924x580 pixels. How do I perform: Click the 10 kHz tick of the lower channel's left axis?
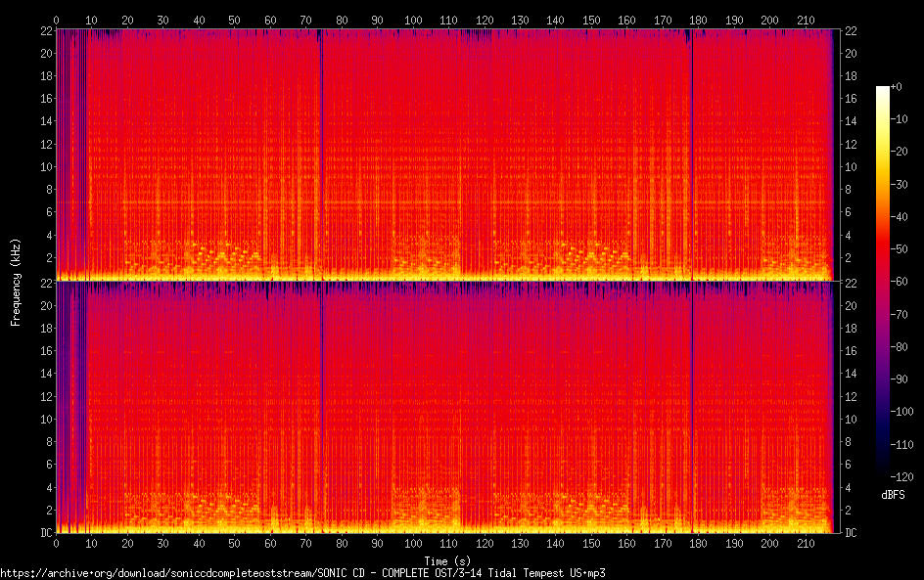(x=44, y=419)
